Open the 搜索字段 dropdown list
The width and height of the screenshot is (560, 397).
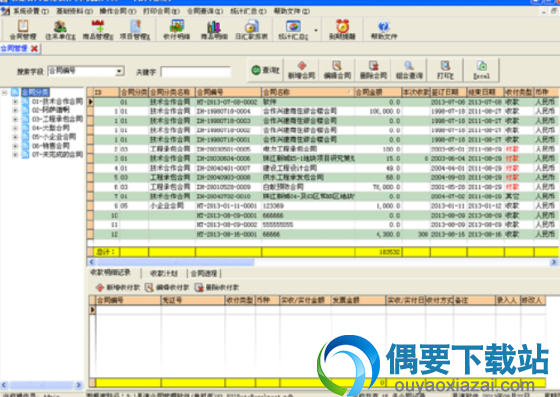click(x=120, y=71)
